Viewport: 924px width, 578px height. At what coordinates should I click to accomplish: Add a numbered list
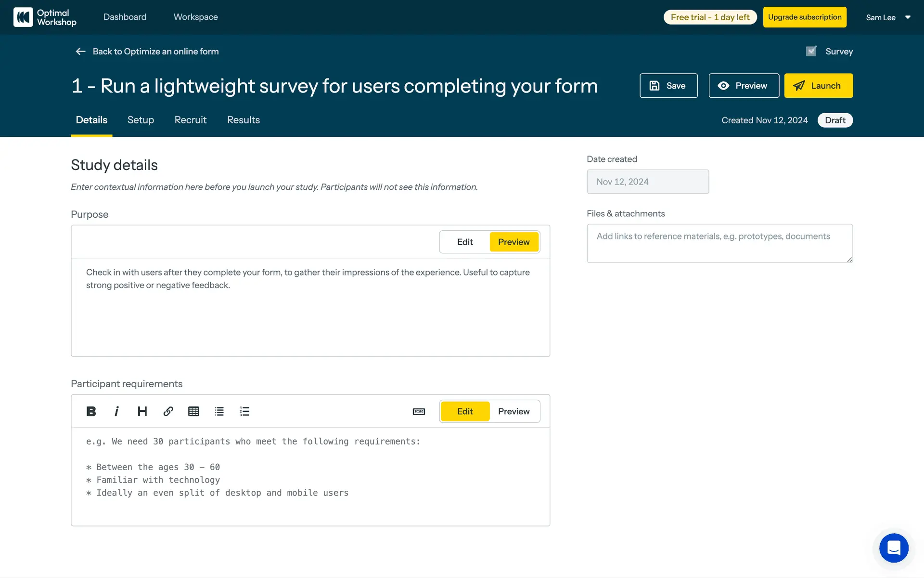[x=244, y=411]
